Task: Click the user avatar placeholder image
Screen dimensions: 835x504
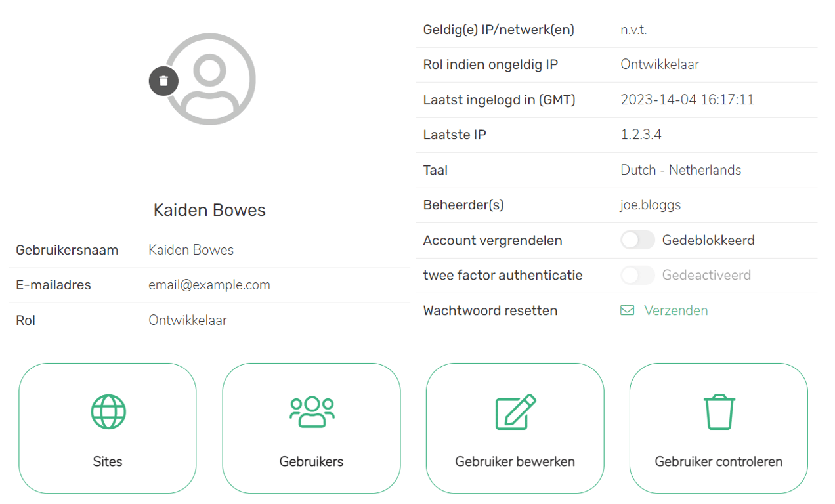Action: (x=210, y=79)
